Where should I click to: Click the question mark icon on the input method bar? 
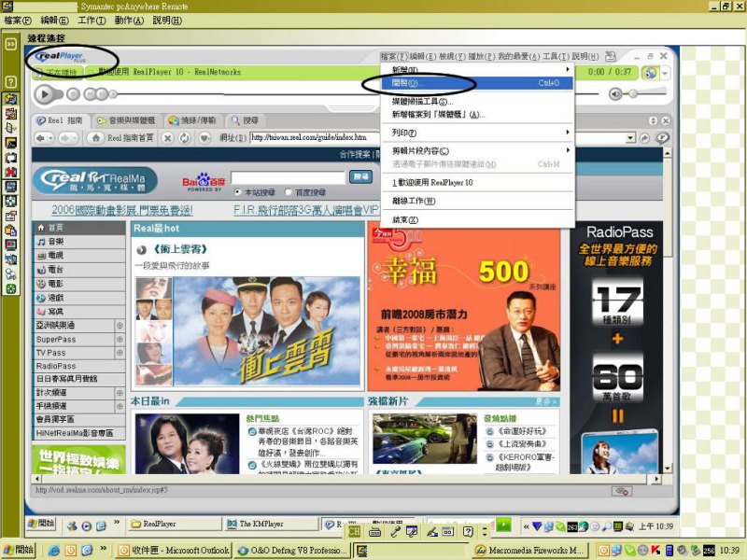[x=468, y=531]
